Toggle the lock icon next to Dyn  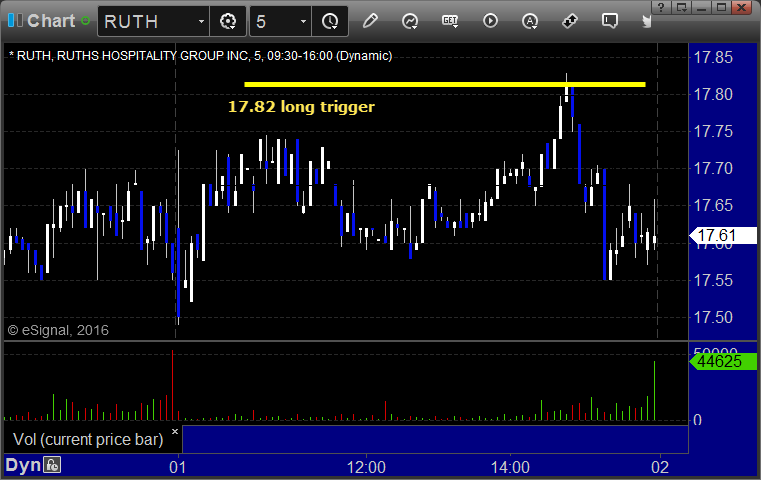click(52, 465)
